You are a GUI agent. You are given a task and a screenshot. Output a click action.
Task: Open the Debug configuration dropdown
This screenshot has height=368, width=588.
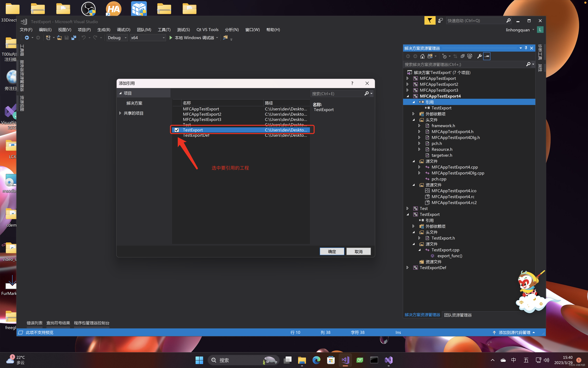pos(117,38)
